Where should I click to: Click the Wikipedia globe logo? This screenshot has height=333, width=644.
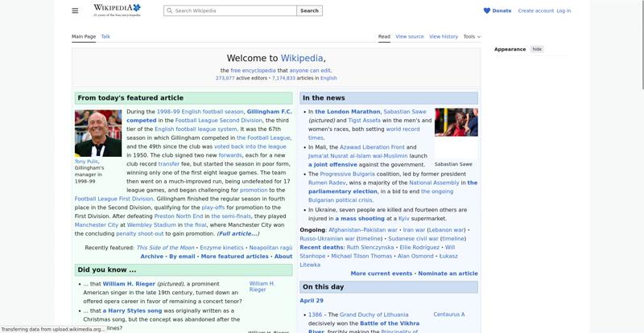coord(136,8)
